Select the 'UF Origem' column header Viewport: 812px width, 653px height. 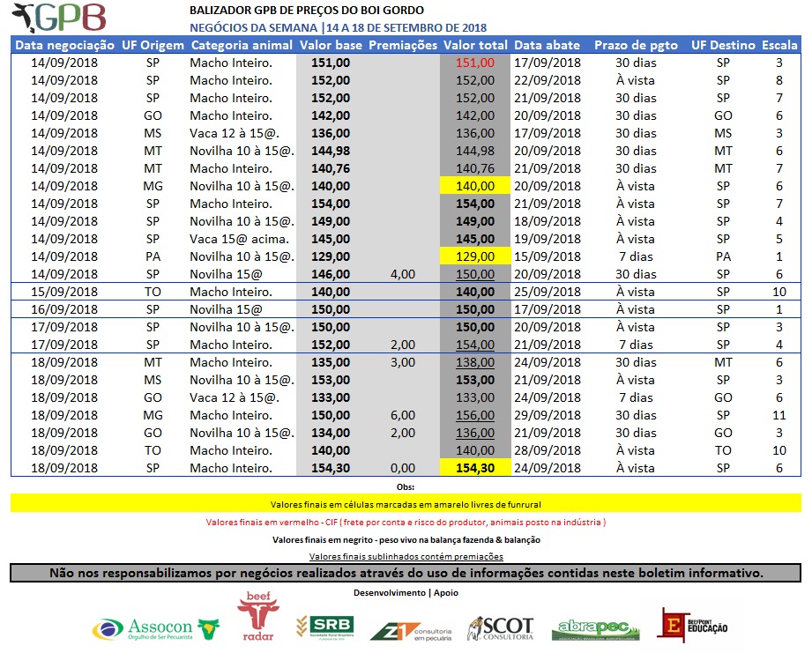click(x=153, y=45)
